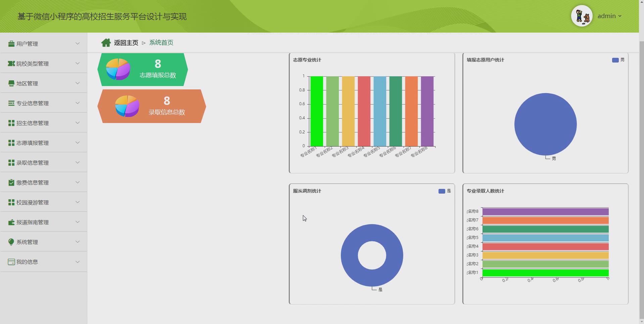This screenshot has width=644, height=324.
Task: Click the pie icon on 录取信息总数 card
Action: point(127,106)
